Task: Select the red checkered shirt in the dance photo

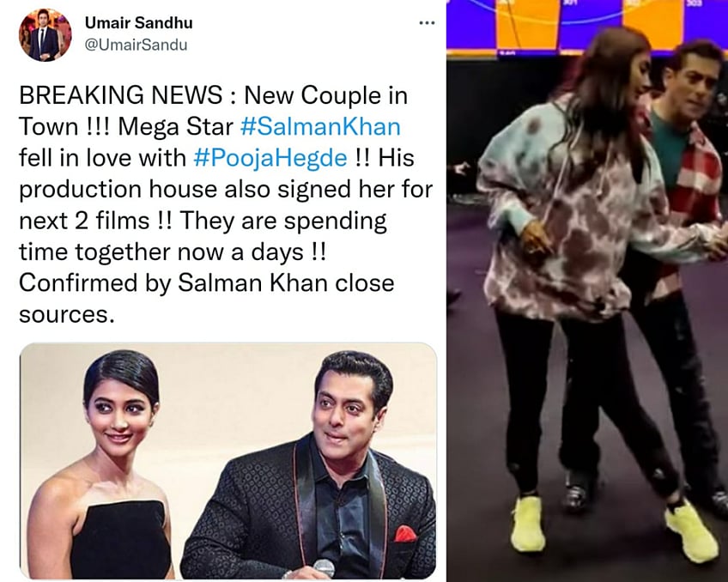Action: tap(692, 185)
